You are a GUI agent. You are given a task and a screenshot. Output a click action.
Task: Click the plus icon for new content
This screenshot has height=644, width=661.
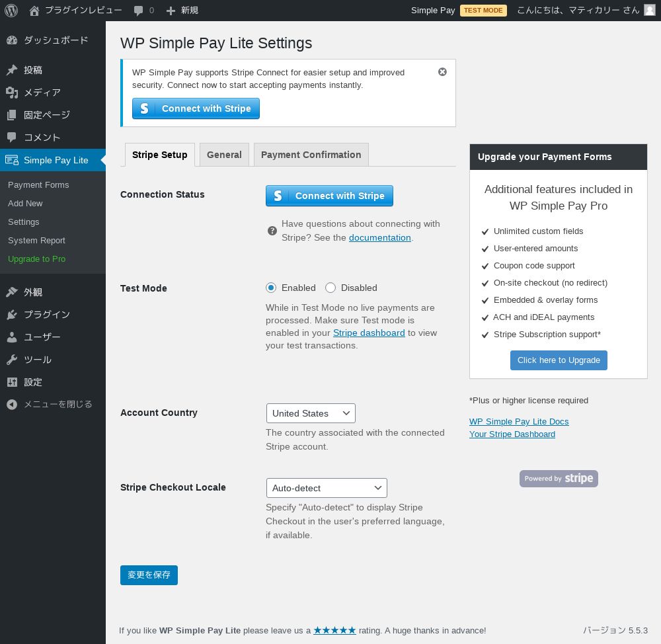tap(171, 11)
